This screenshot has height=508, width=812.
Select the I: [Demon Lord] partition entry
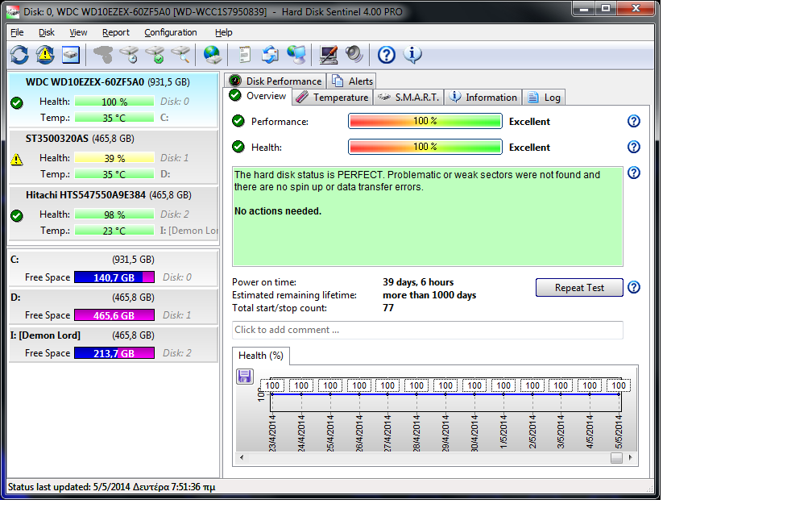[x=114, y=344]
